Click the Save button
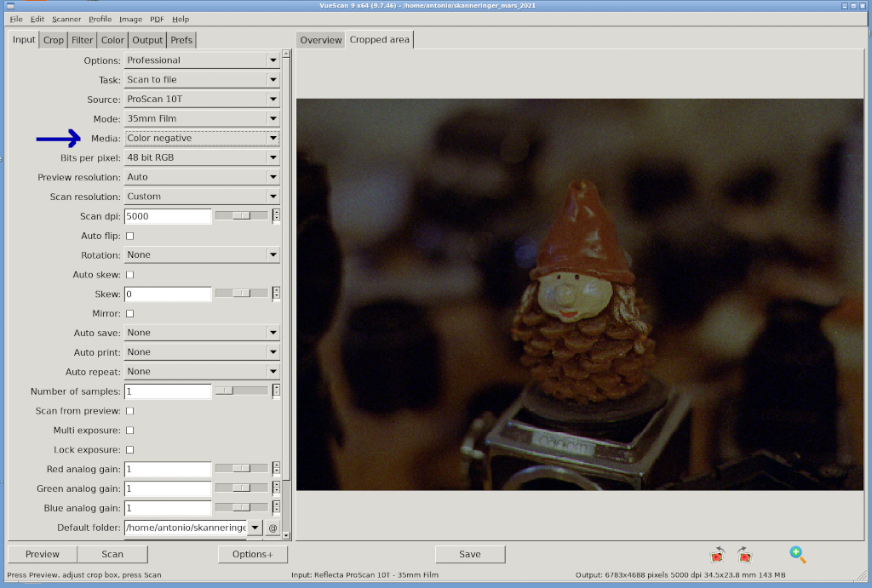This screenshot has width=872, height=588. pos(470,554)
